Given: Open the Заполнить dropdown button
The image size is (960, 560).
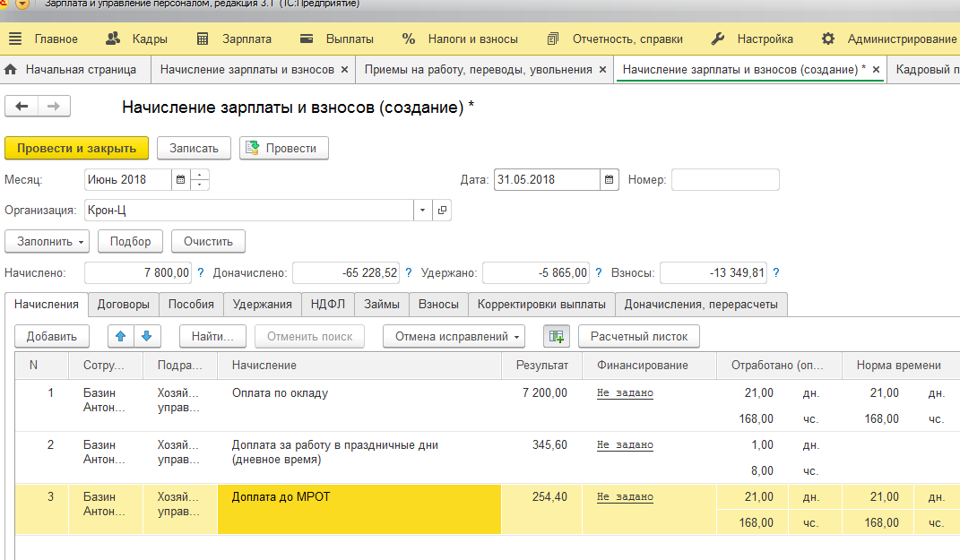Looking at the screenshot, I should click(x=48, y=242).
